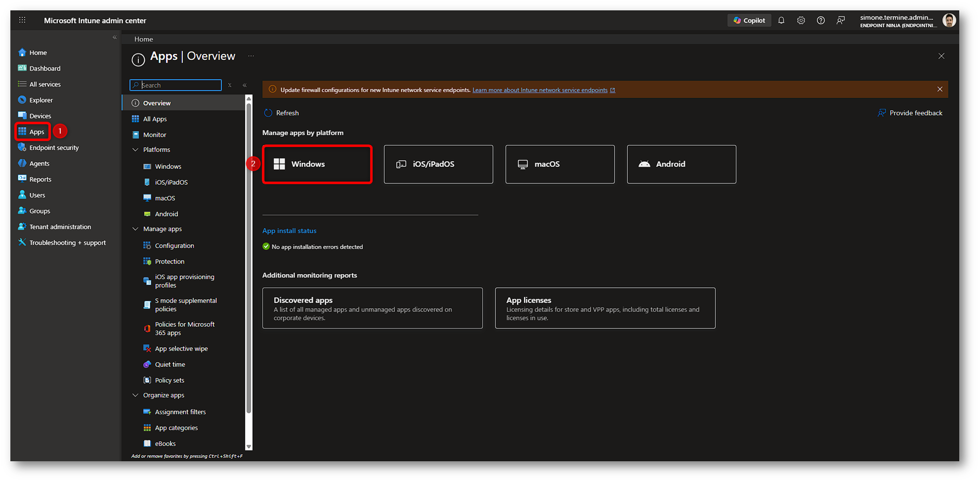Collapse the Manage apps section

[135, 229]
